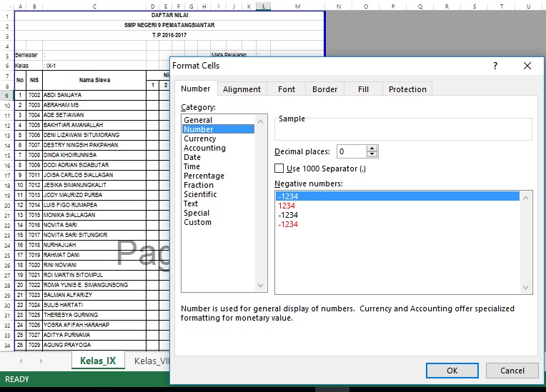Select cell ROI MARTIN SITOMPUL
The height and width of the screenshot is (392, 546).
click(94, 275)
